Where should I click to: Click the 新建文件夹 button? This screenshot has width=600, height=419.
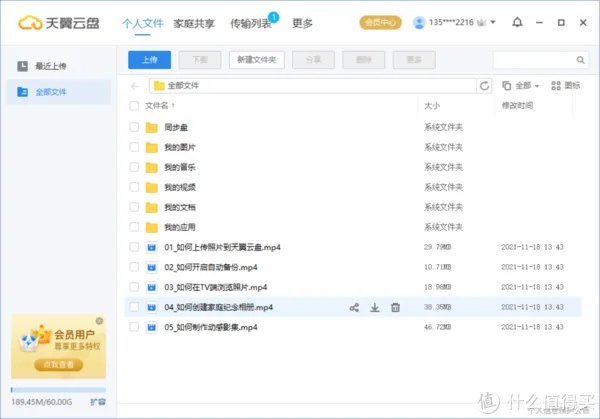click(x=257, y=60)
